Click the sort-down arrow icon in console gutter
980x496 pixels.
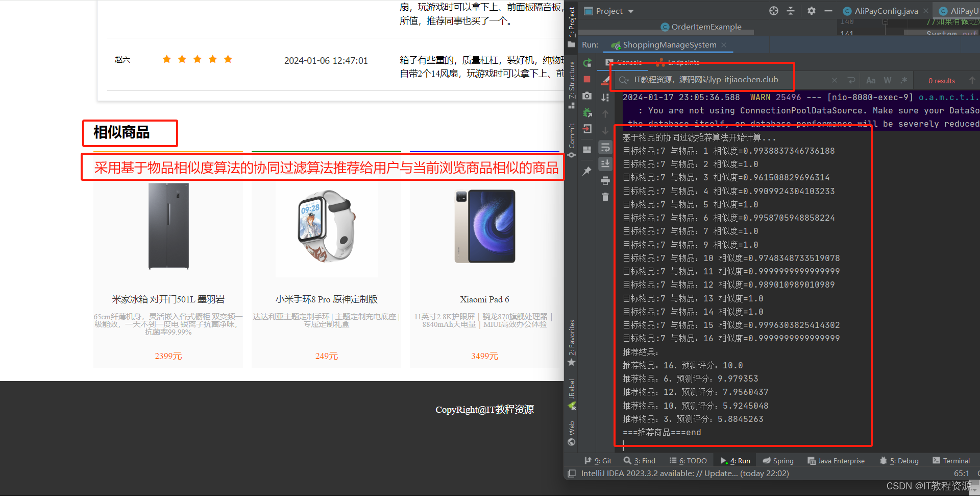point(605,97)
